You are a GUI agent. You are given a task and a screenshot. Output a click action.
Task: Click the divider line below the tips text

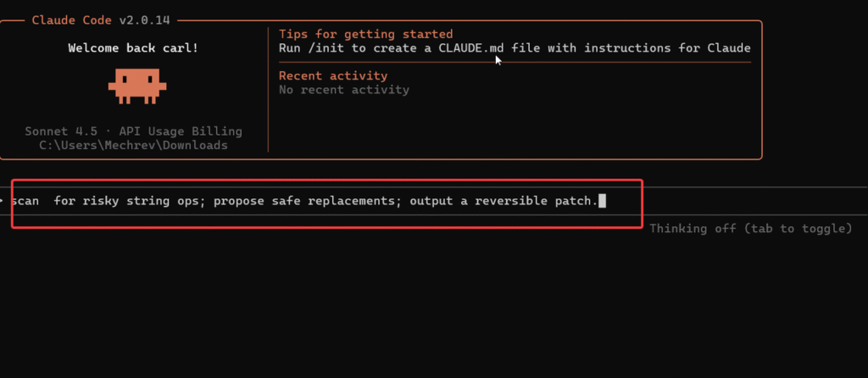[x=515, y=62]
